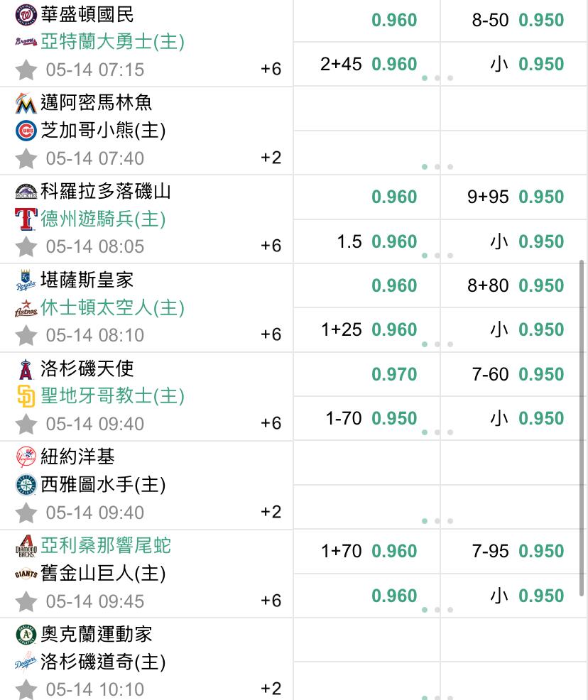
Task: Click pagination dots under Astros game odds
Action: 437,344
